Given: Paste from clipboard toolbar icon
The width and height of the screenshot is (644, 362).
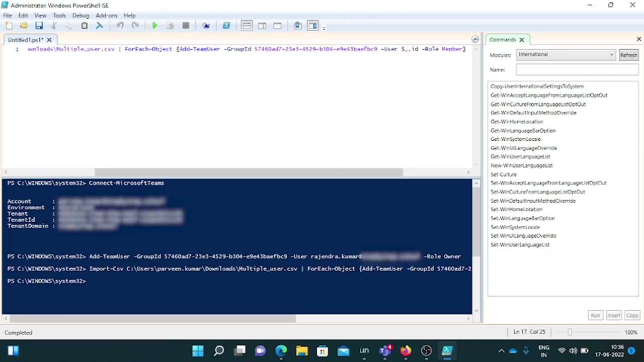Looking at the screenshot, I should (84, 26).
